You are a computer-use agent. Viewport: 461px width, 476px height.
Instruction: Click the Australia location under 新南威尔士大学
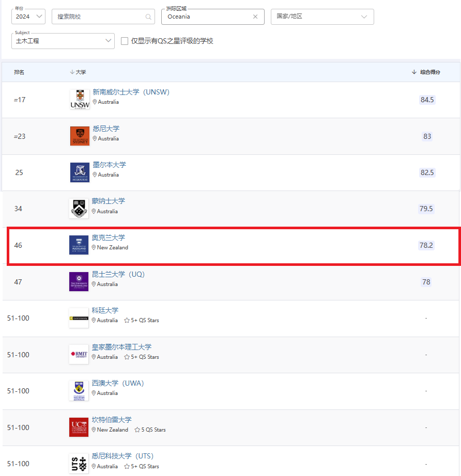tap(106, 102)
